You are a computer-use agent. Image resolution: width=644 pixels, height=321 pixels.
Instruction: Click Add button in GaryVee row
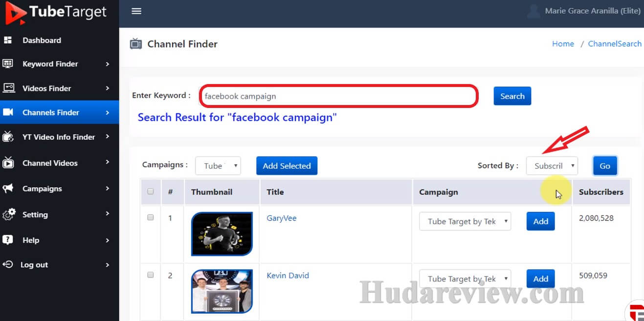540,221
